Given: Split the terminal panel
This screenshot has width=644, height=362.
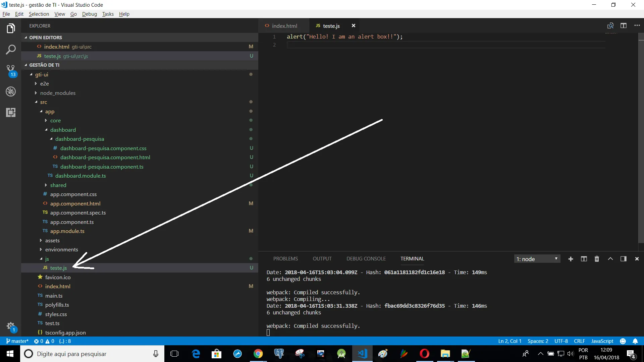Looking at the screenshot, I should (584, 259).
